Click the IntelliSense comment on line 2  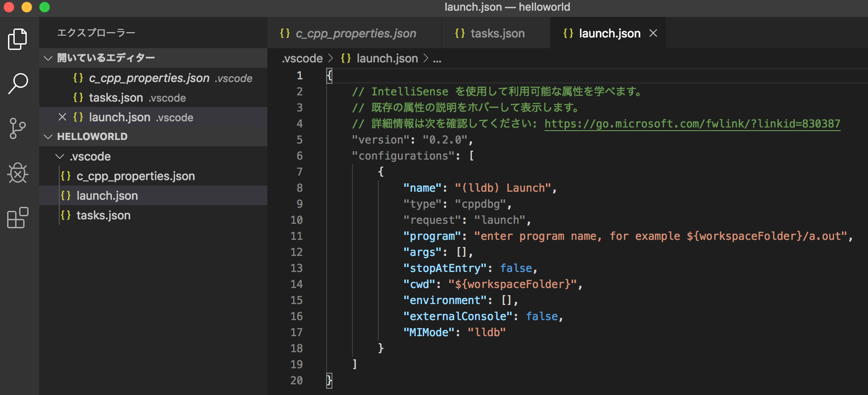498,91
